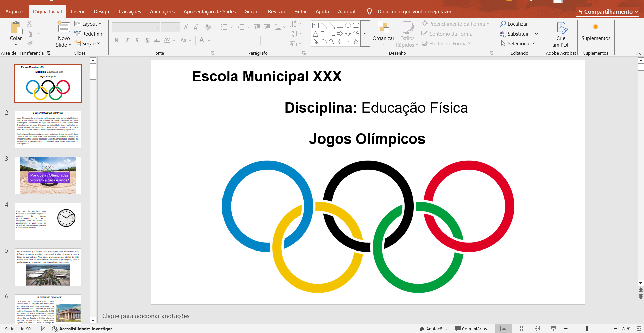Toggle underline S formatting
This screenshot has width=644, height=333.
137,40
